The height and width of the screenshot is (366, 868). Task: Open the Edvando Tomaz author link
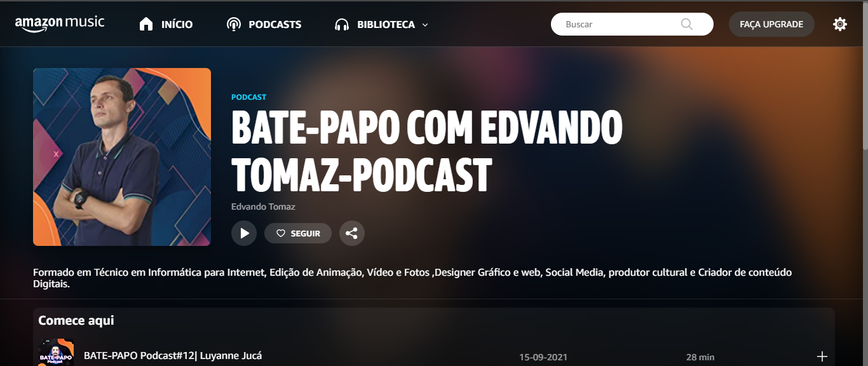pos(263,207)
